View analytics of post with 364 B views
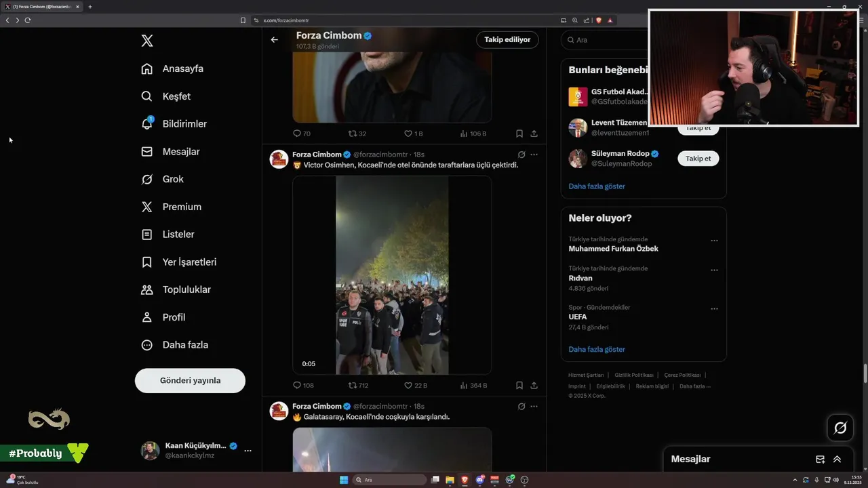The image size is (868, 488). (473, 385)
